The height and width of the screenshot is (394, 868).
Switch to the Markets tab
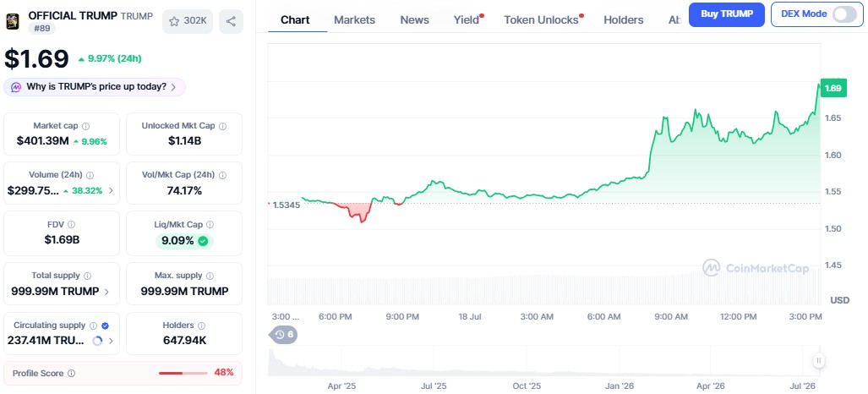coord(354,20)
